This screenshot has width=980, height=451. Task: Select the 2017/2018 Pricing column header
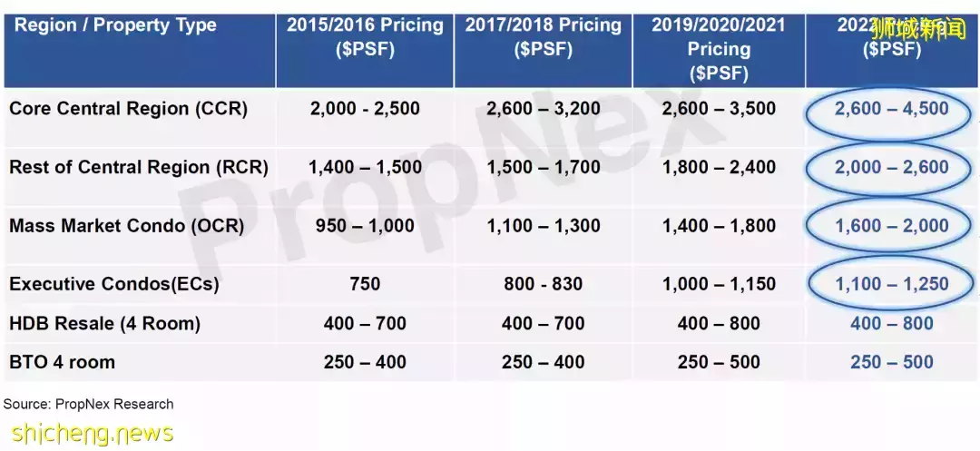click(x=543, y=36)
